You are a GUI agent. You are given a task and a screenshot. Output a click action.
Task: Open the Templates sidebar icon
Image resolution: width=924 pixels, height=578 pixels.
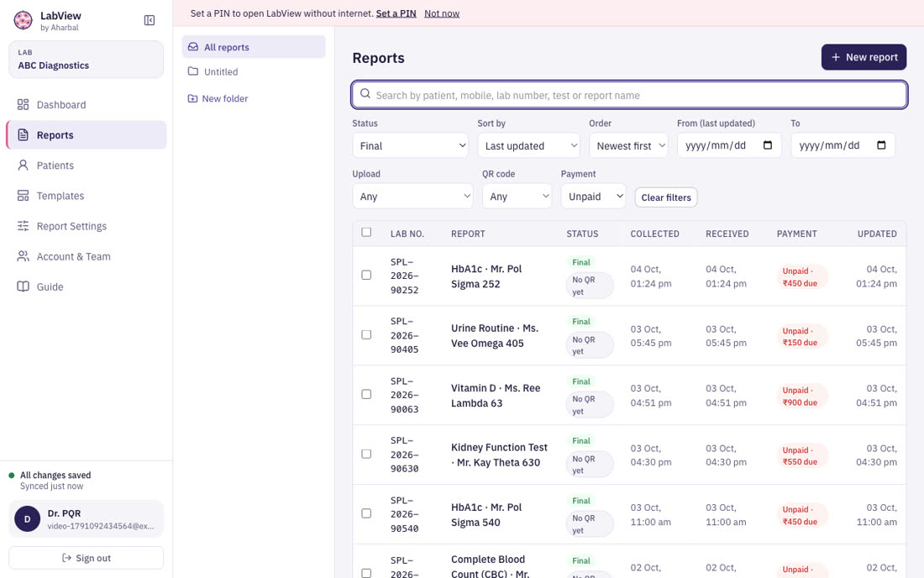pos(23,196)
